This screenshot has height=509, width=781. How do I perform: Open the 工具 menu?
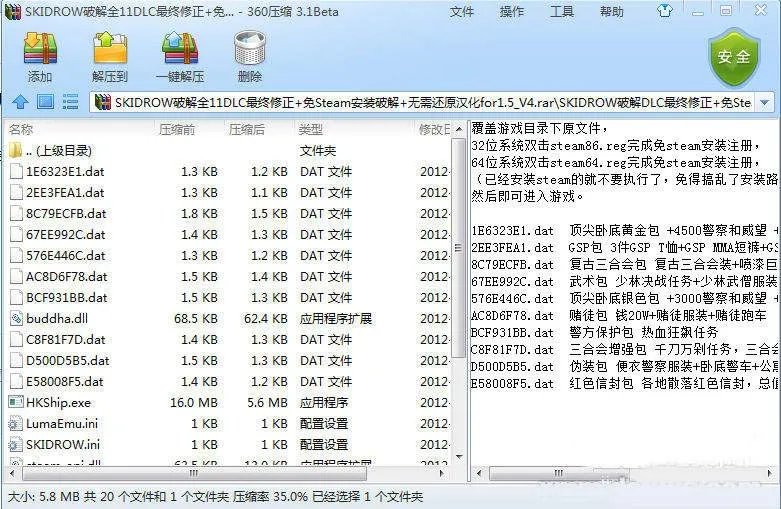(562, 11)
